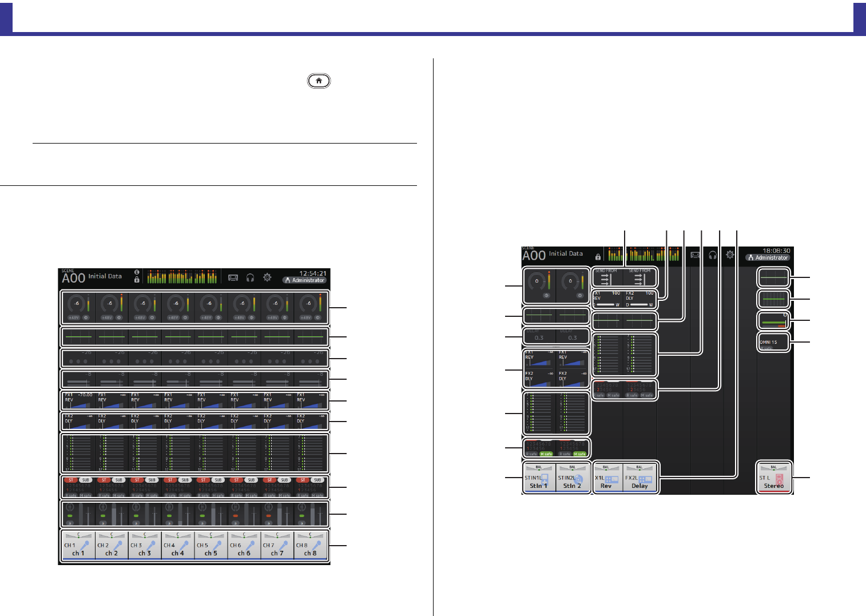Open CH 1 gate field showing -26
This screenshot has height=616, width=866.
[78, 358]
